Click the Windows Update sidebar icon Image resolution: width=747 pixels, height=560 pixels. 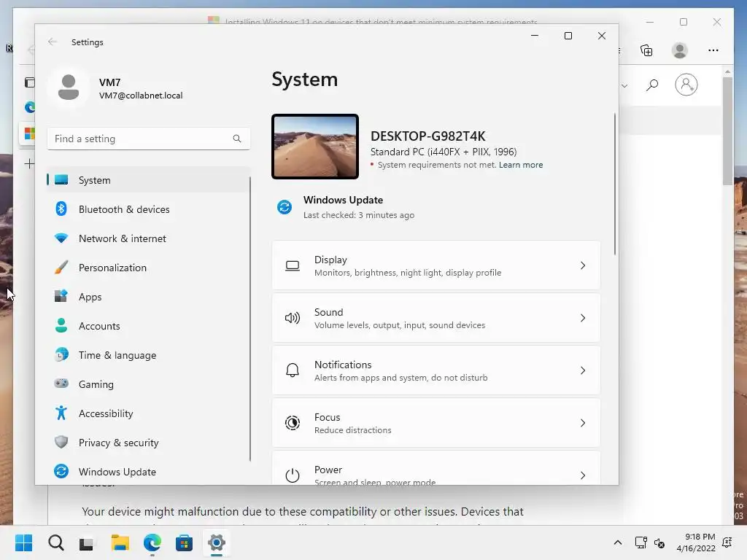coord(61,471)
